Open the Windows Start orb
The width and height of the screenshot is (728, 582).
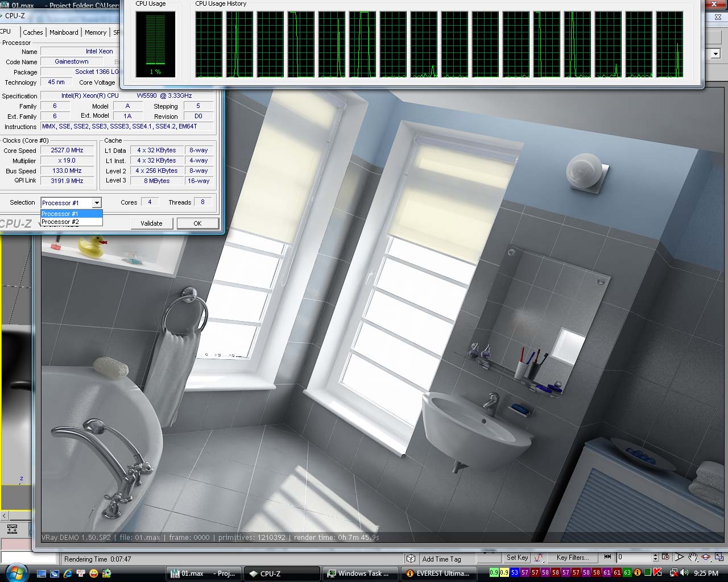[15, 572]
